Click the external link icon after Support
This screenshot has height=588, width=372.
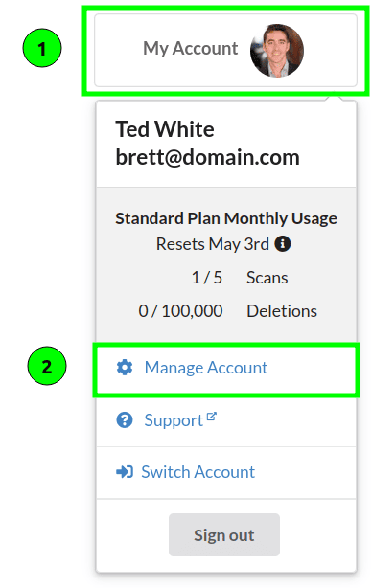tap(212, 417)
